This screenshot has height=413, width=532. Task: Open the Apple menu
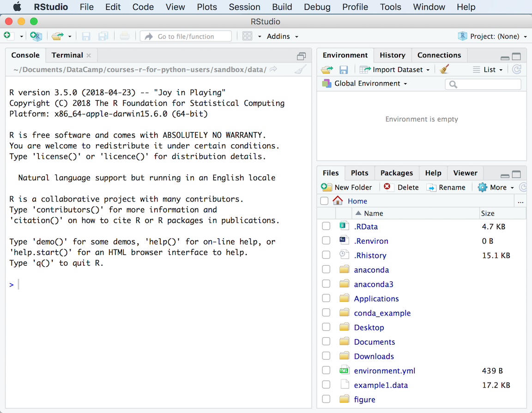[17, 7]
